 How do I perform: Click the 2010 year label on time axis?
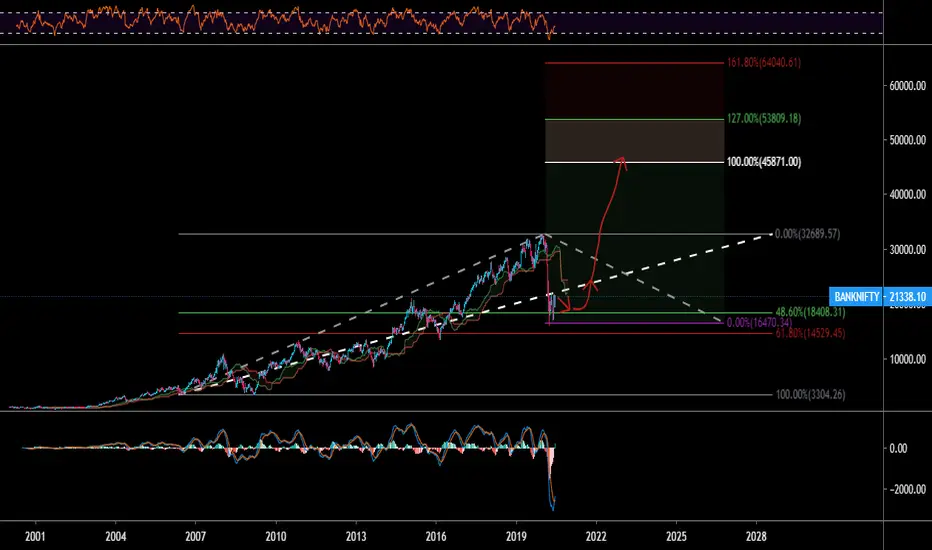coord(276,536)
